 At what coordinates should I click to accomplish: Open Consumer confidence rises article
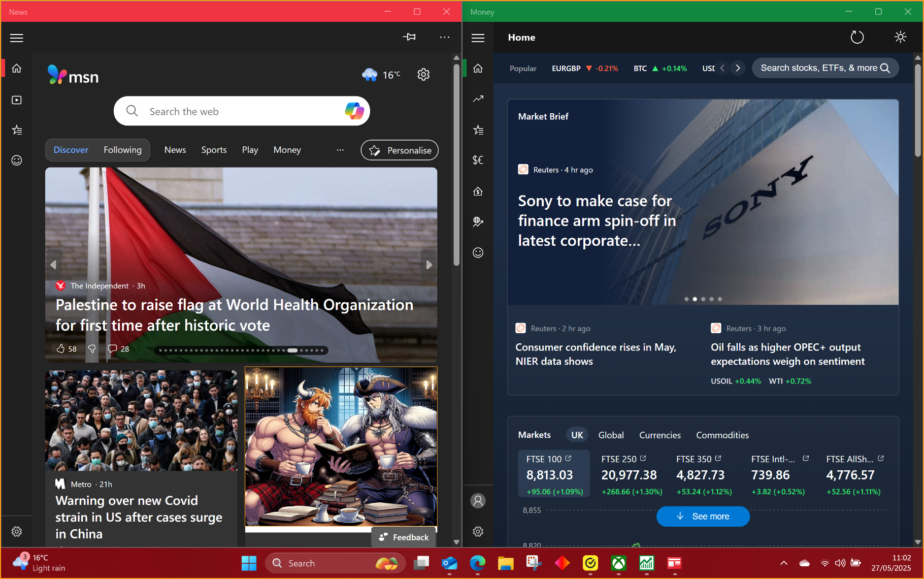[596, 355]
